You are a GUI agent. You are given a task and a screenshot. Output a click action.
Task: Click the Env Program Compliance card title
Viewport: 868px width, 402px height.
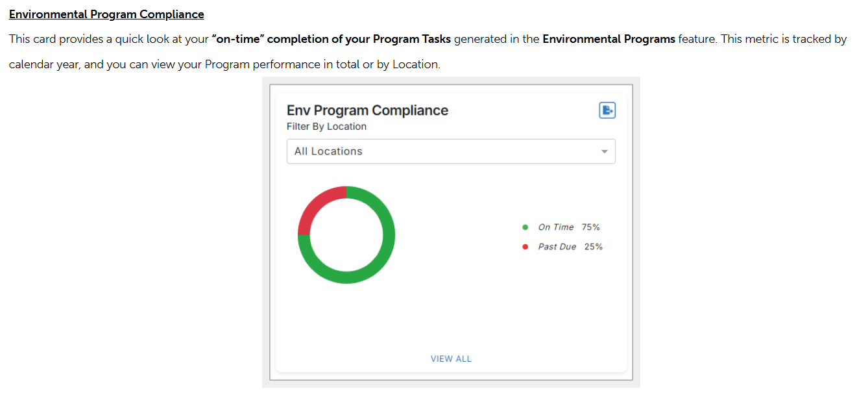(367, 110)
